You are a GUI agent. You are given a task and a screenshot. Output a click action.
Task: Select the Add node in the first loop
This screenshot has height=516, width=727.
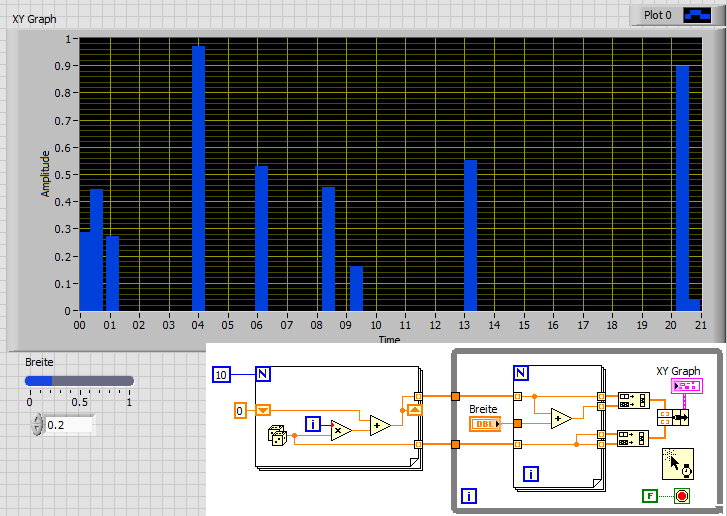380,426
